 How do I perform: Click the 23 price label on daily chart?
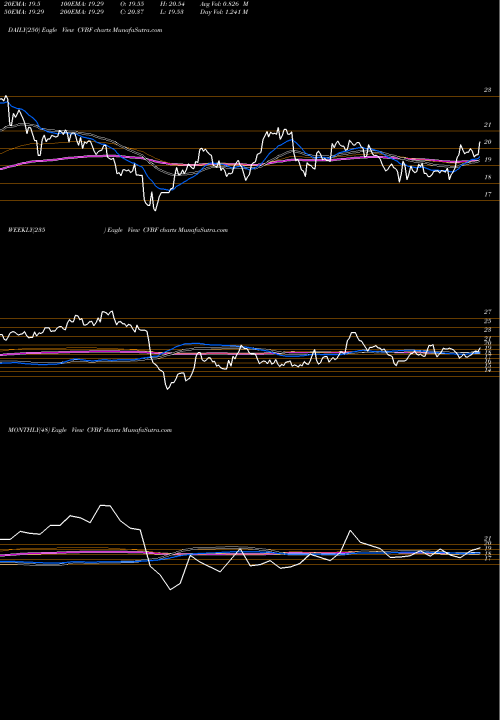(488, 90)
